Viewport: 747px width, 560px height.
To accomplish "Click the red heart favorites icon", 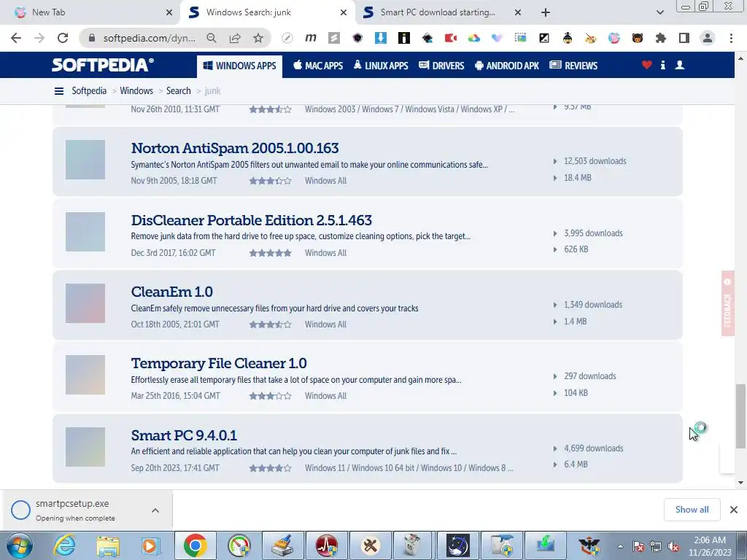I will (x=646, y=65).
